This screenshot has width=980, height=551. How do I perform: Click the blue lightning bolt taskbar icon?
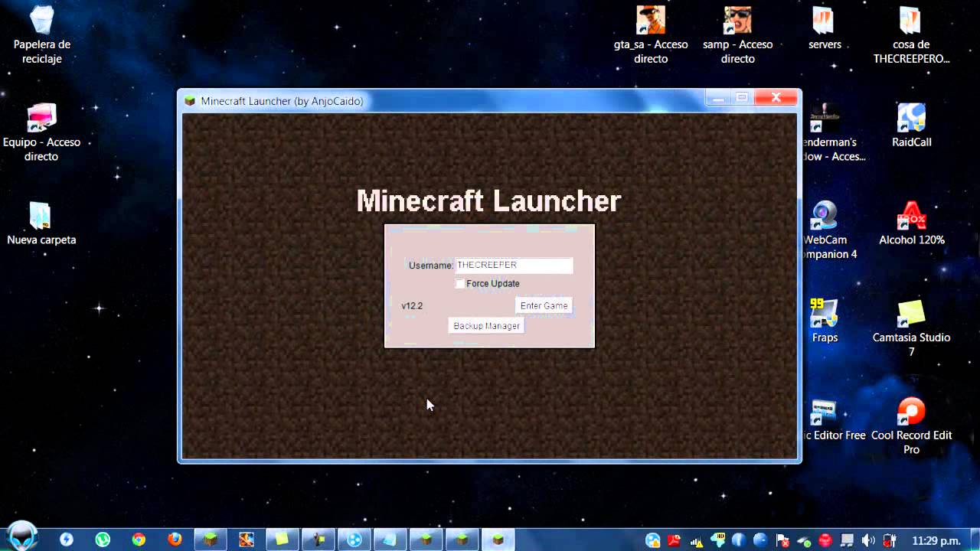[67, 540]
